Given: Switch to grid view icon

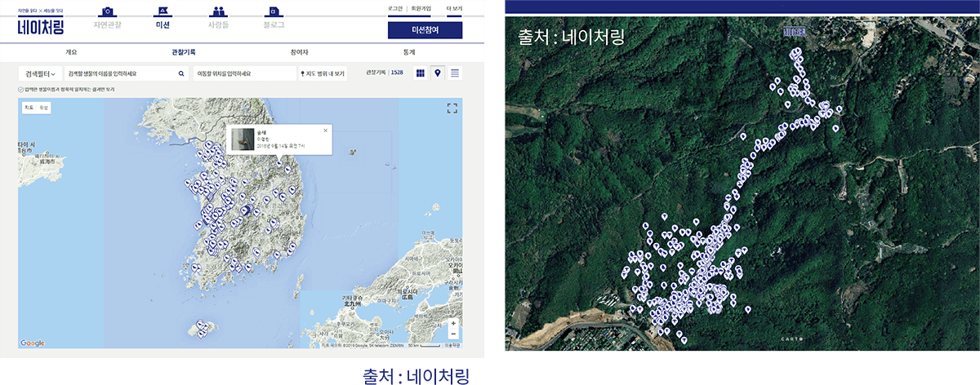Looking at the screenshot, I should tap(421, 73).
